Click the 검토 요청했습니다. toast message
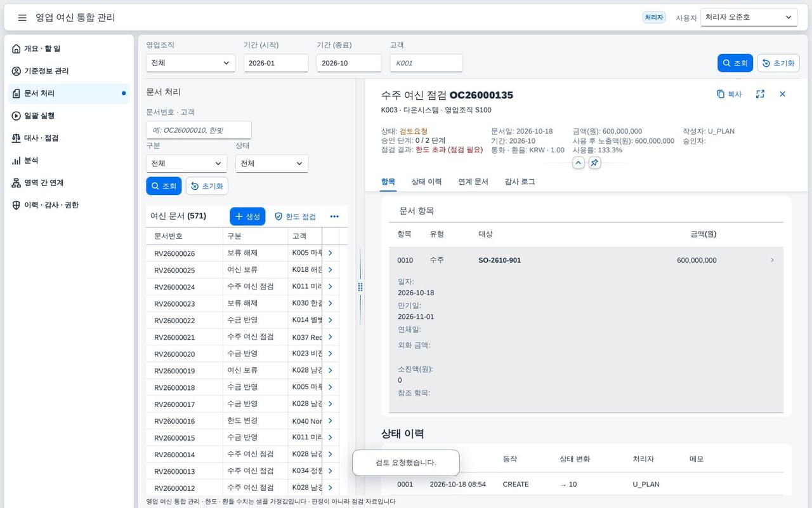812x508 pixels. coord(406,462)
